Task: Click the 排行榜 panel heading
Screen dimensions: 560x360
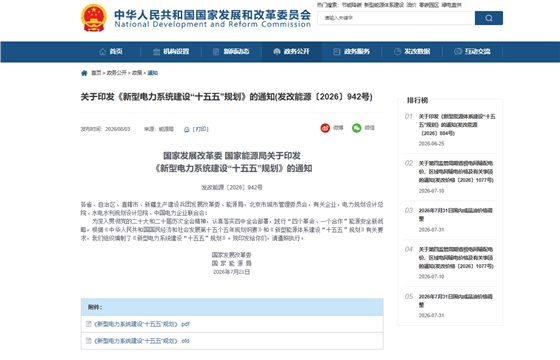Action: [x=417, y=100]
